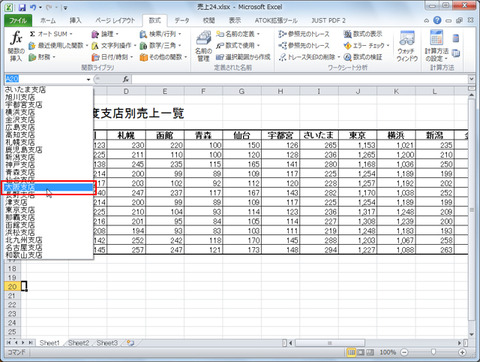Click the zoom out minus button
Image resolution: width=480 pixels, height=362 pixels.
(x=404, y=352)
